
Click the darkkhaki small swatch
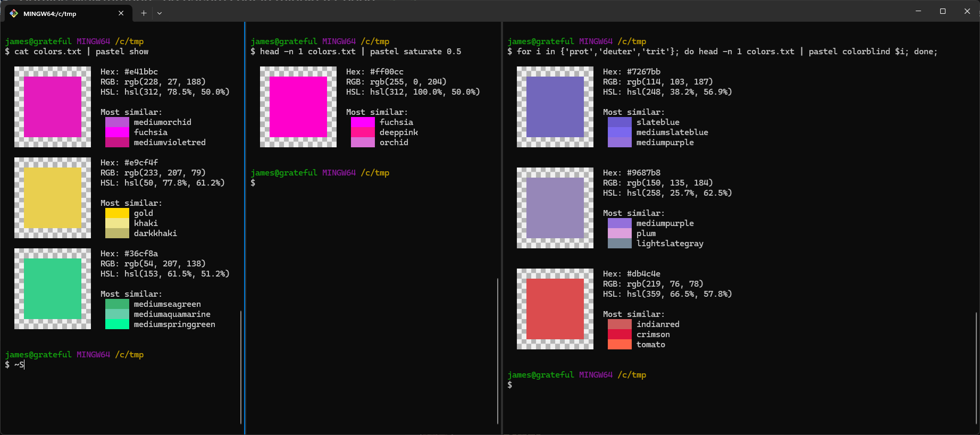pos(117,233)
